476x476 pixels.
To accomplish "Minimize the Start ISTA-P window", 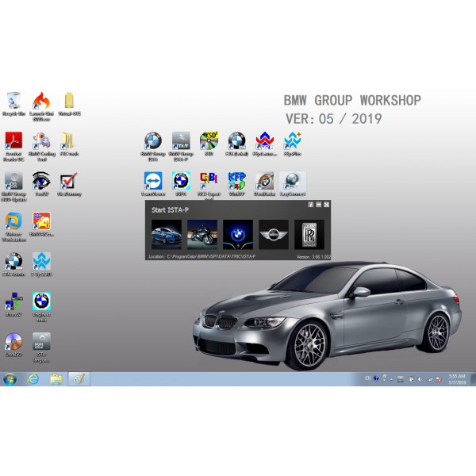I will [318, 205].
